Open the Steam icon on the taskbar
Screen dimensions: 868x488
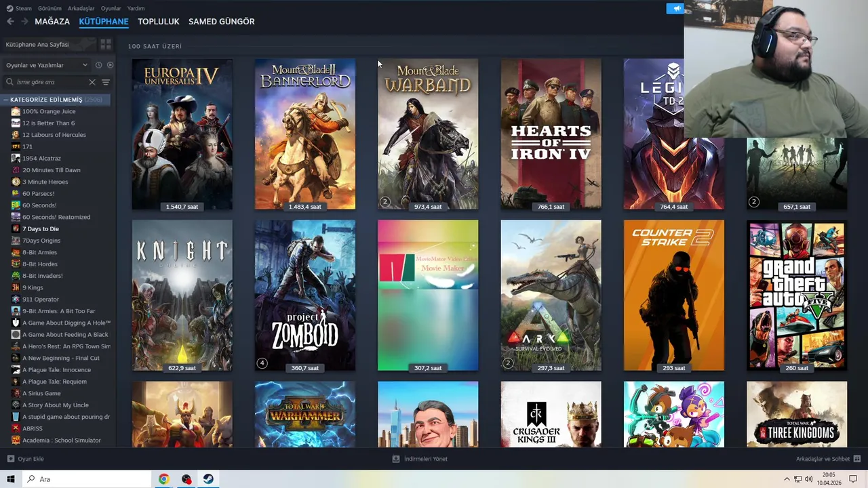pyautogui.click(x=208, y=479)
